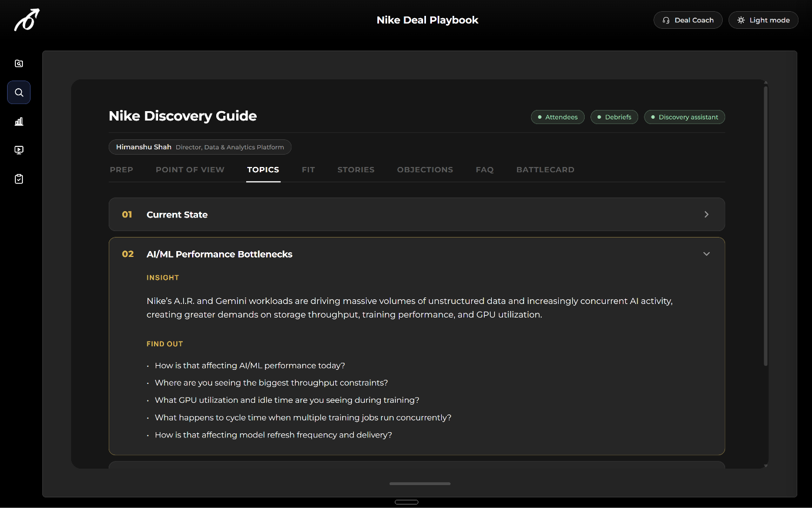Viewport: 812px width, 508px height.
Task: Go to the STORIES tab
Action: tap(356, 169)
